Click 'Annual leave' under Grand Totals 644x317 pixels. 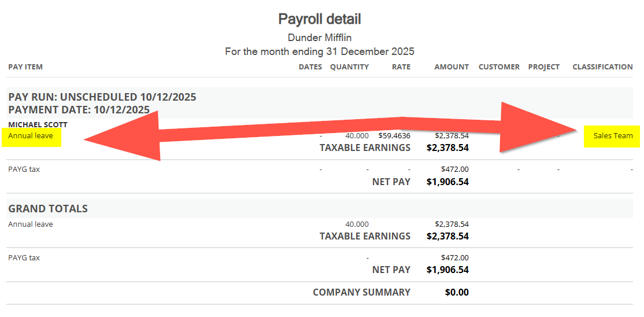tap(31, 224)
